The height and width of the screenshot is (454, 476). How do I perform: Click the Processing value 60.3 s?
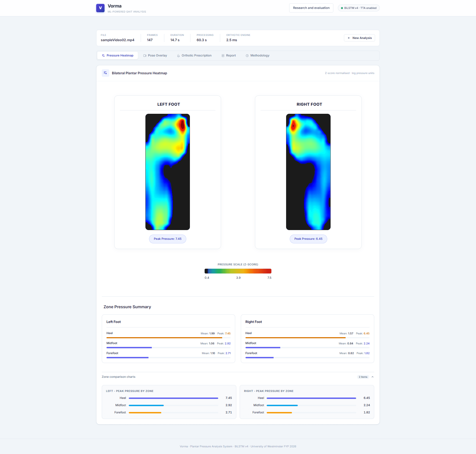coord(202,40)
